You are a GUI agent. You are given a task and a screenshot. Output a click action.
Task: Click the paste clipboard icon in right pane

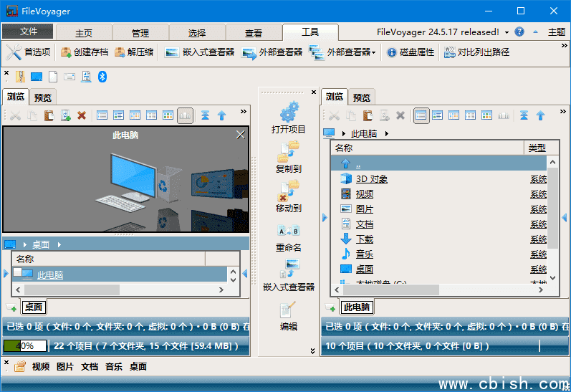tap(368, 116)
